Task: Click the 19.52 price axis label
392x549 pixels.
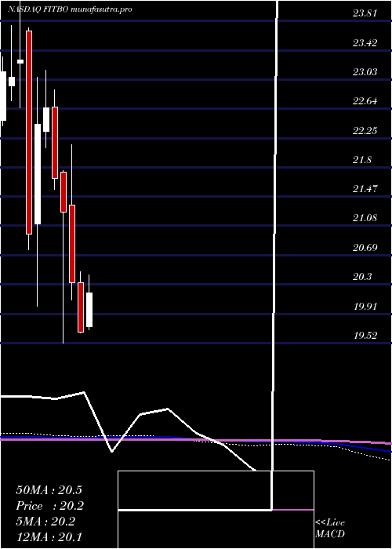Action: (x=365, y=336)
